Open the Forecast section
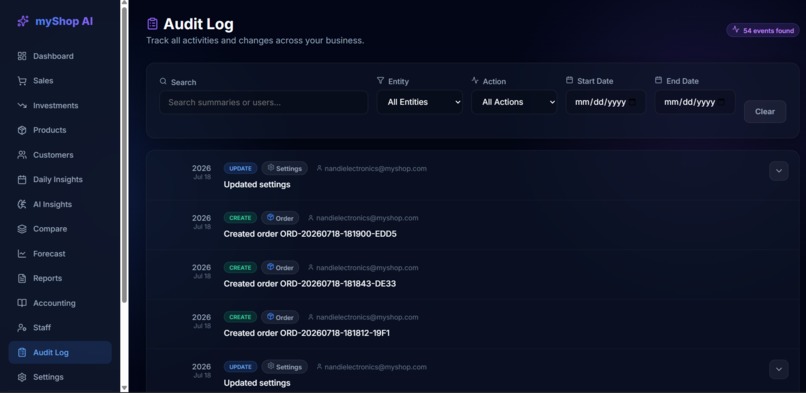 point(60,253)
